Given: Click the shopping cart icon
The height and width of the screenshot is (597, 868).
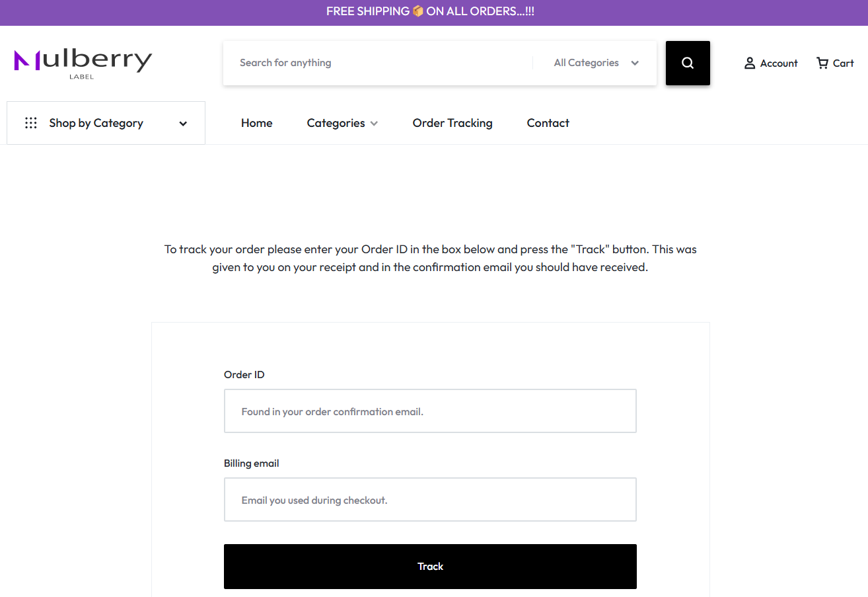Looking at the screenshot, I should tap(822, 63).
